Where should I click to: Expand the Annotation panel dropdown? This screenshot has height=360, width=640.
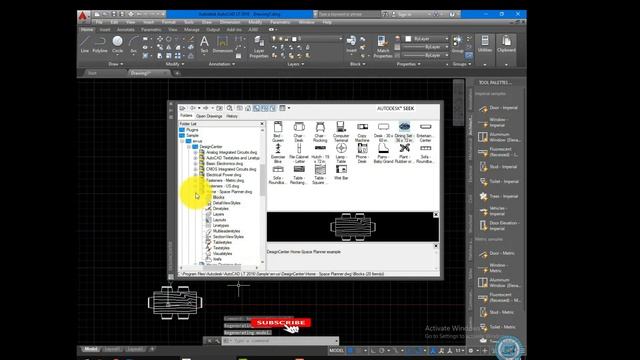pyautogui.click(x=222, y=64)
